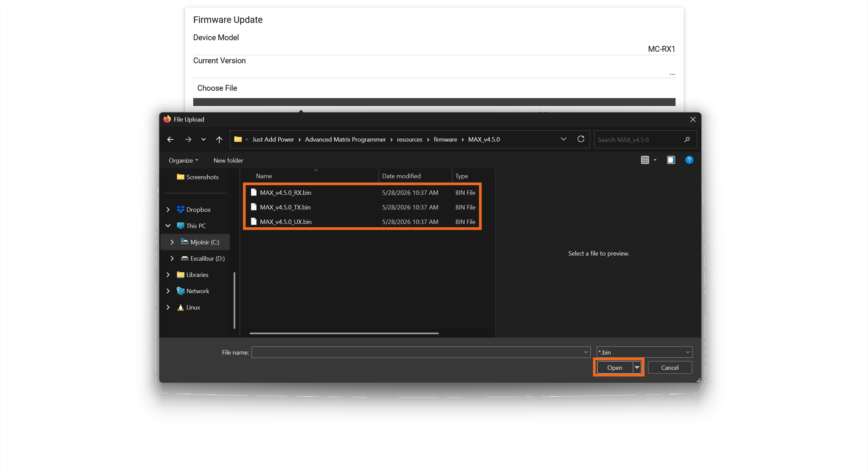Jump to resources folder in path
Viewport: 868px width, 473px height.
(x=409, y=140)
